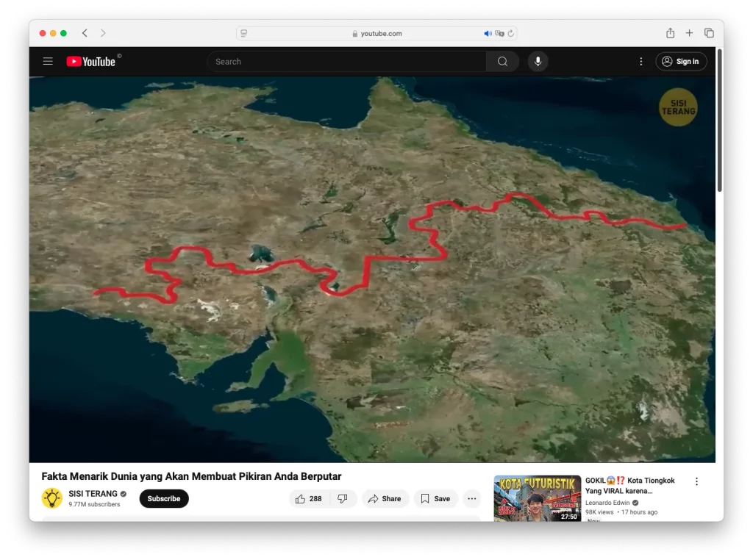
Task: Click the video title Fakta Menarik Dunia
Action: pos(191,476)
